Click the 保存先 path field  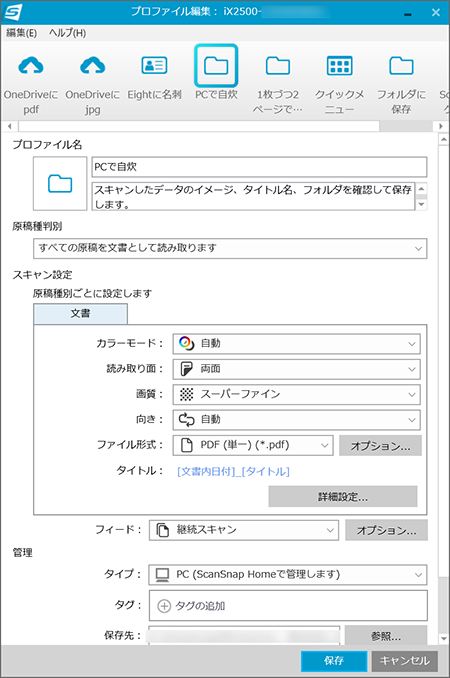(x=244, y=636)
